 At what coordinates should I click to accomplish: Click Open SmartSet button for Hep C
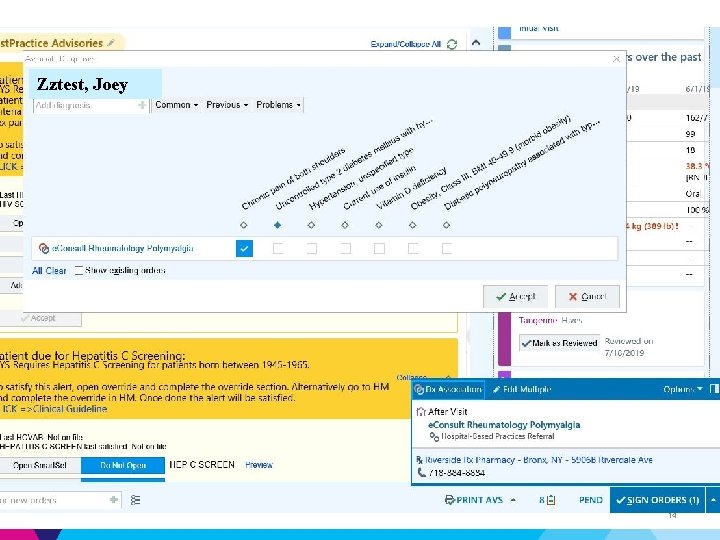[40, 465]
